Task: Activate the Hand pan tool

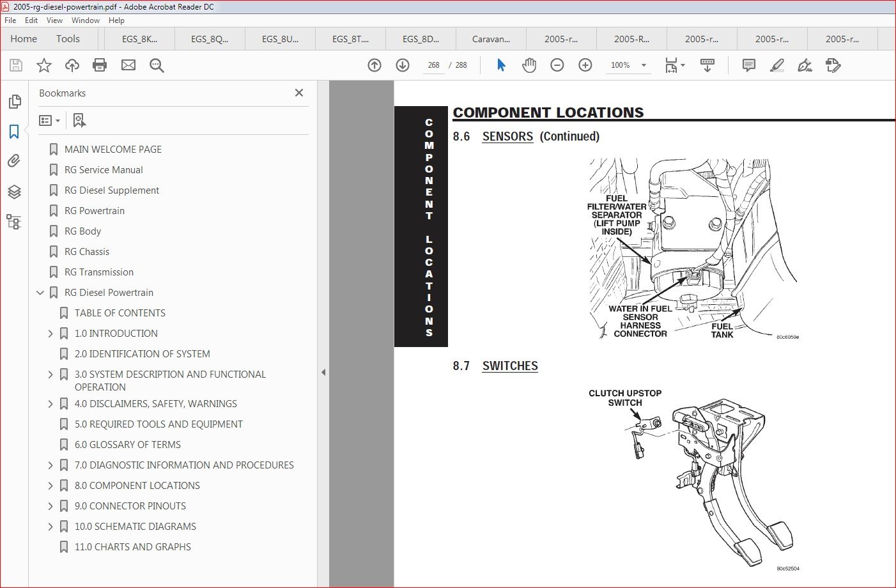Action: [x=529, y=65]
